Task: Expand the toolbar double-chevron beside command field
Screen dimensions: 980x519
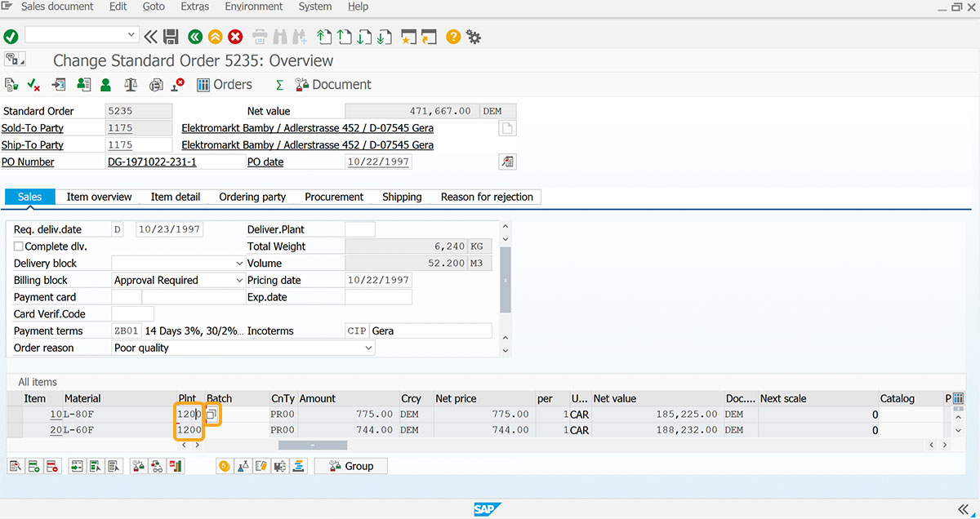Action: coord(150,36)
